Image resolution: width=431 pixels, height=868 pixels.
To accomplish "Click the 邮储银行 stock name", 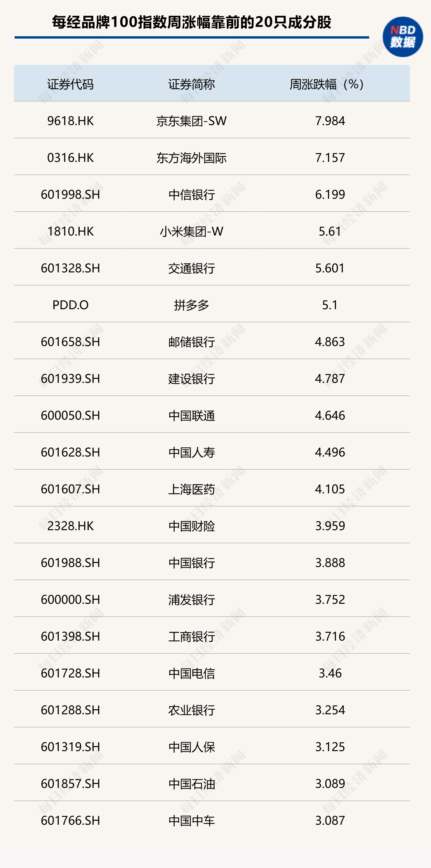I will 192,342.
